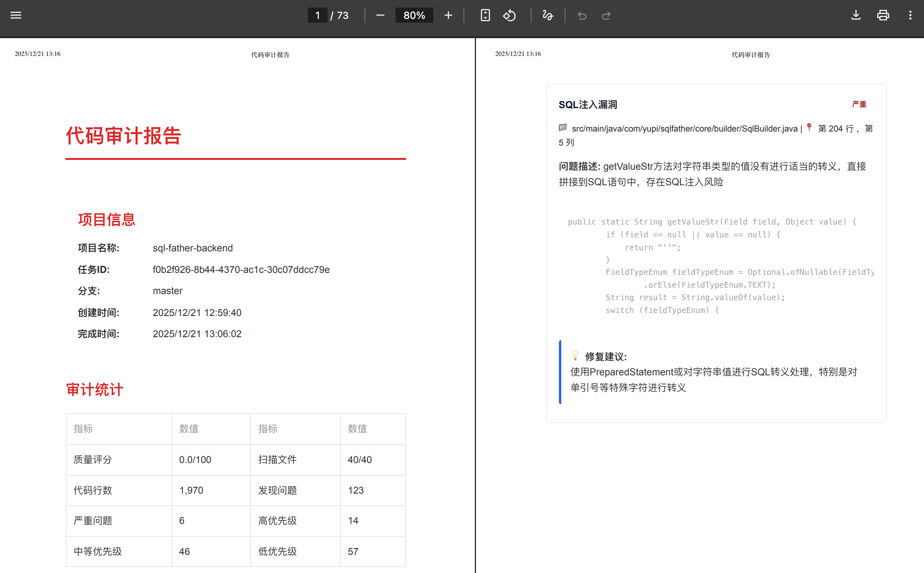Open the three-dot more actions menu

coord(910,15)
